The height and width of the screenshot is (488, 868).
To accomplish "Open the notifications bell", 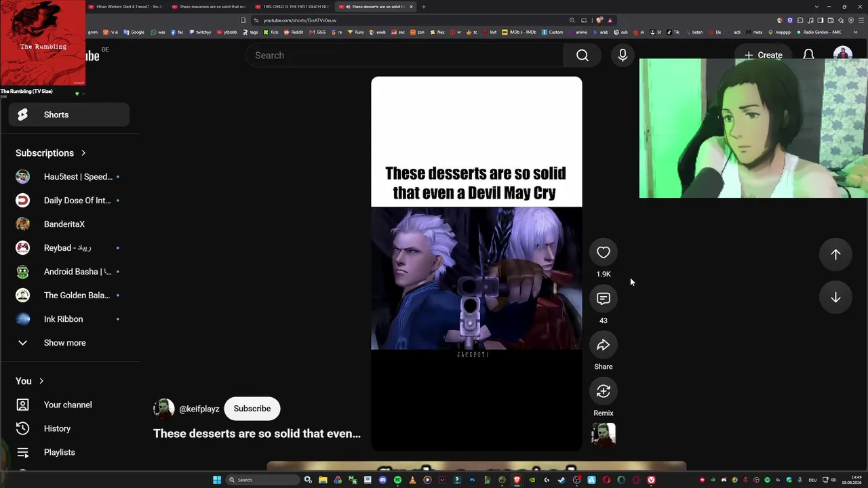I will coord(808,54).
